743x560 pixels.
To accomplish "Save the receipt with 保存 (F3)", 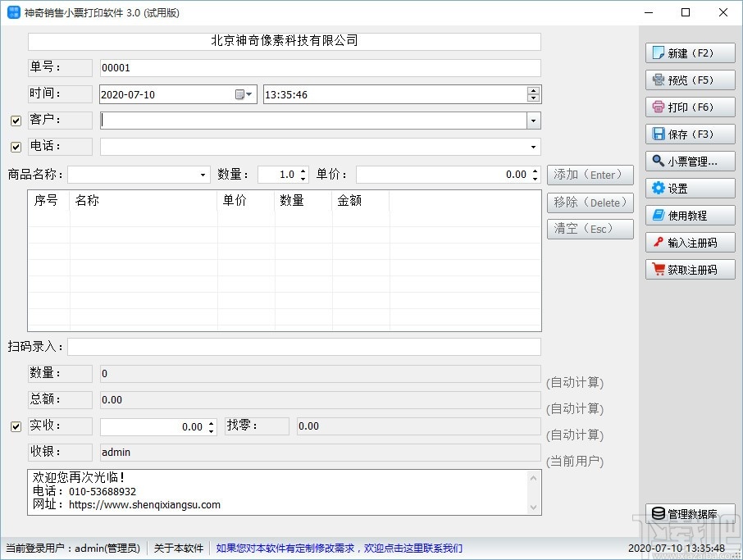I will (690, 134).
